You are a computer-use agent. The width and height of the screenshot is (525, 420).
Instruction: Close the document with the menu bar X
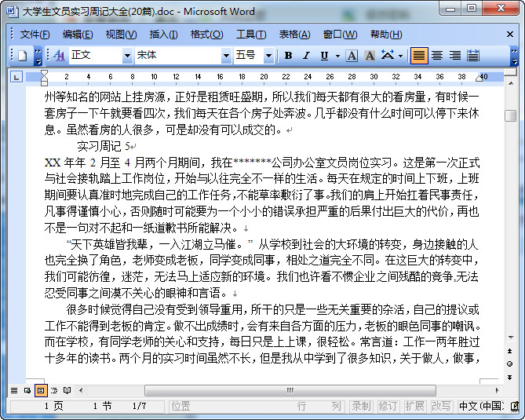click(509, 35)
